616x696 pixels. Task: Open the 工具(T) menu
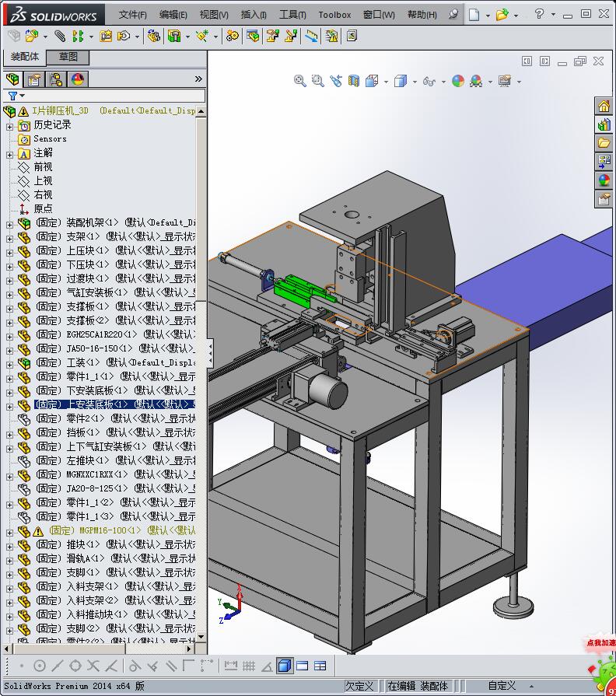[292, 15]
